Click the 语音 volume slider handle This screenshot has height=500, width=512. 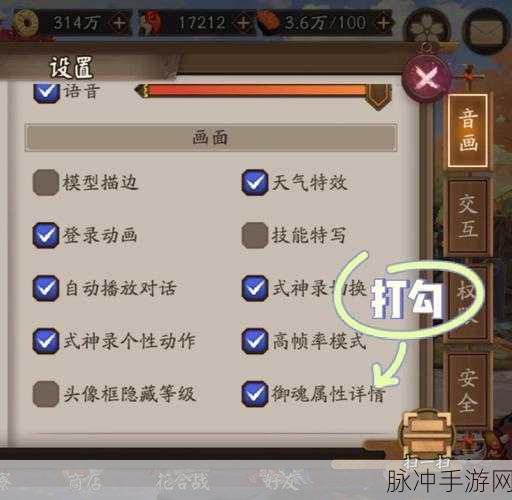(378, 97)
